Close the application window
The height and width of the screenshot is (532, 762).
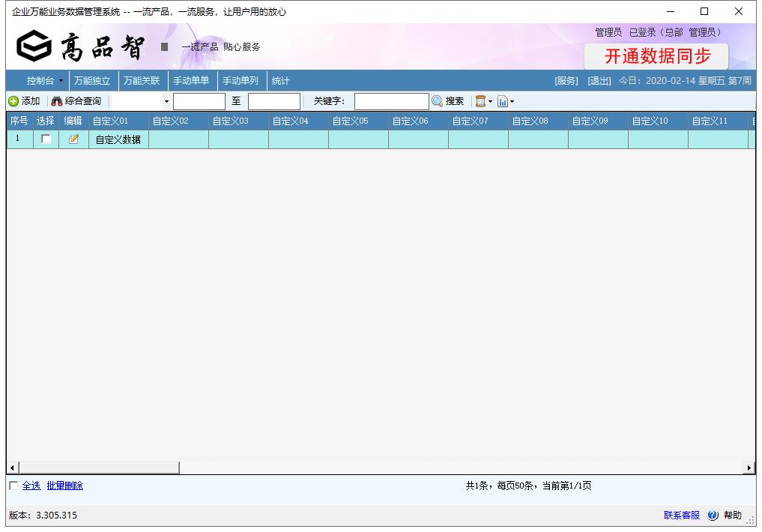(738, 11)
